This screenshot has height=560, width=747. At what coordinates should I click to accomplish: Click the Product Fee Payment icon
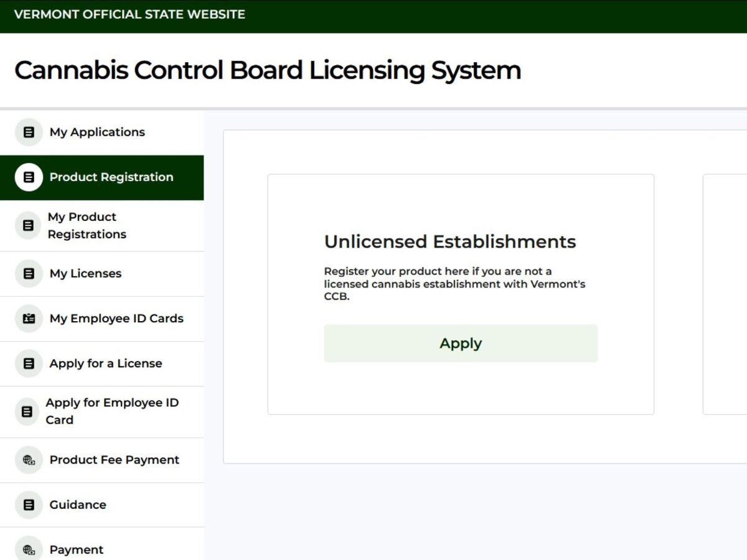(29, 460)
